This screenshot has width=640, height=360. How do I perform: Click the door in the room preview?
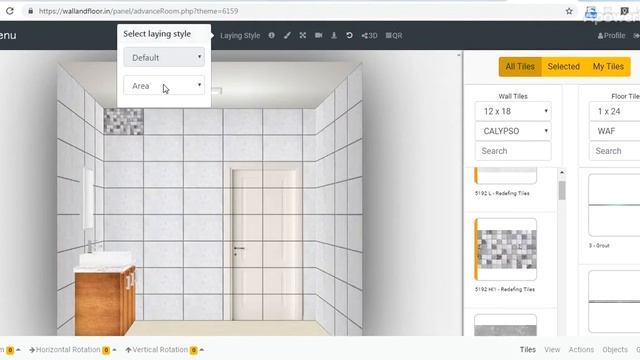[266, 244]
